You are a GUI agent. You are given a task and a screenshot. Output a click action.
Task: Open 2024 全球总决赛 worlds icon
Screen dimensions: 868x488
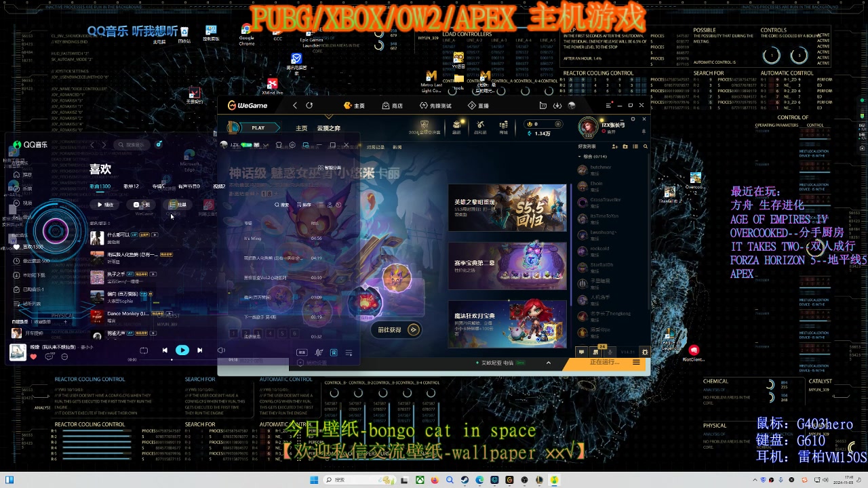pos(424,127)
